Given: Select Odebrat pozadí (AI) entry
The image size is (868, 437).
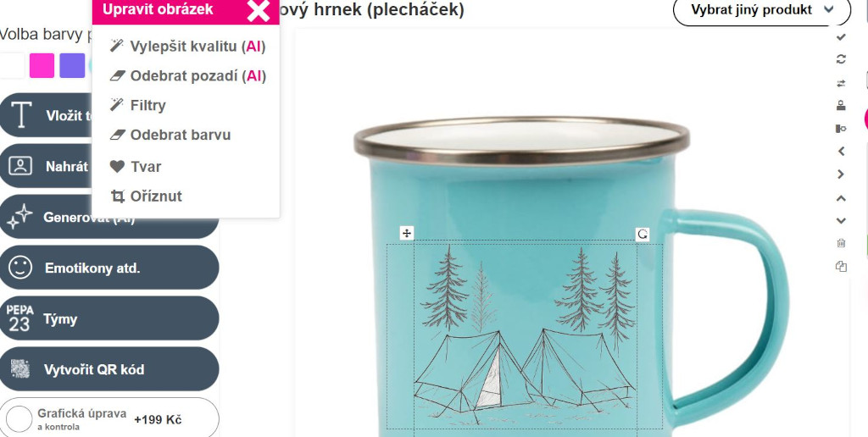Looking at the screenshot, I should (188, 75).
